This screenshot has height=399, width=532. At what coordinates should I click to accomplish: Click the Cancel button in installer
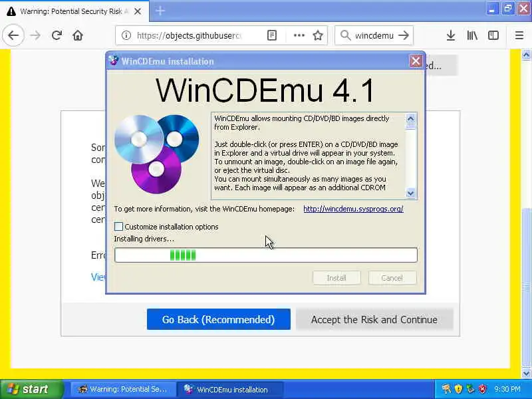(392, 278)
